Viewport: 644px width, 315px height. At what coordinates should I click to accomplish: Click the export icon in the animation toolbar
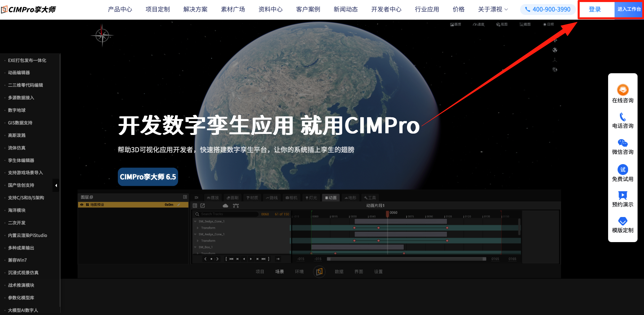pos(202,205)
